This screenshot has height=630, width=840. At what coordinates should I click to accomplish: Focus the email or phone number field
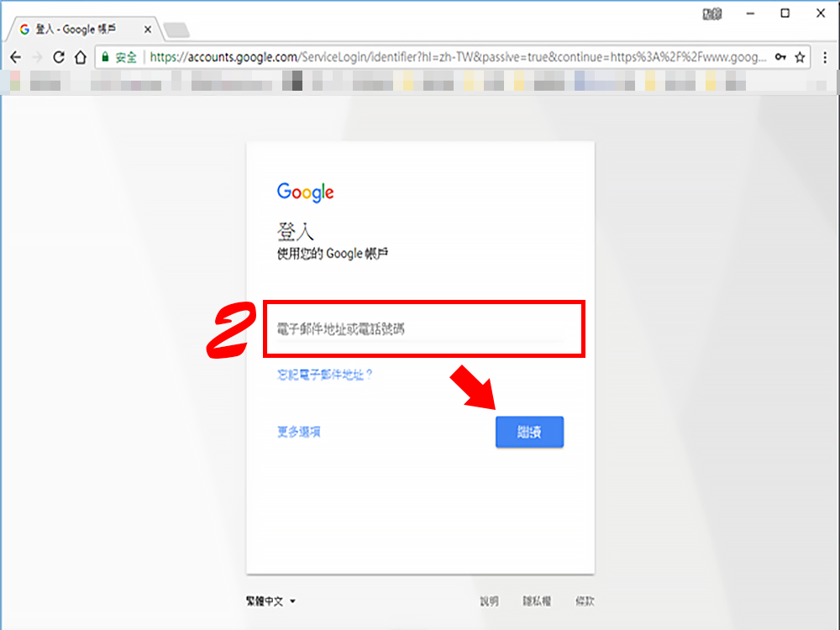[421, 329]
